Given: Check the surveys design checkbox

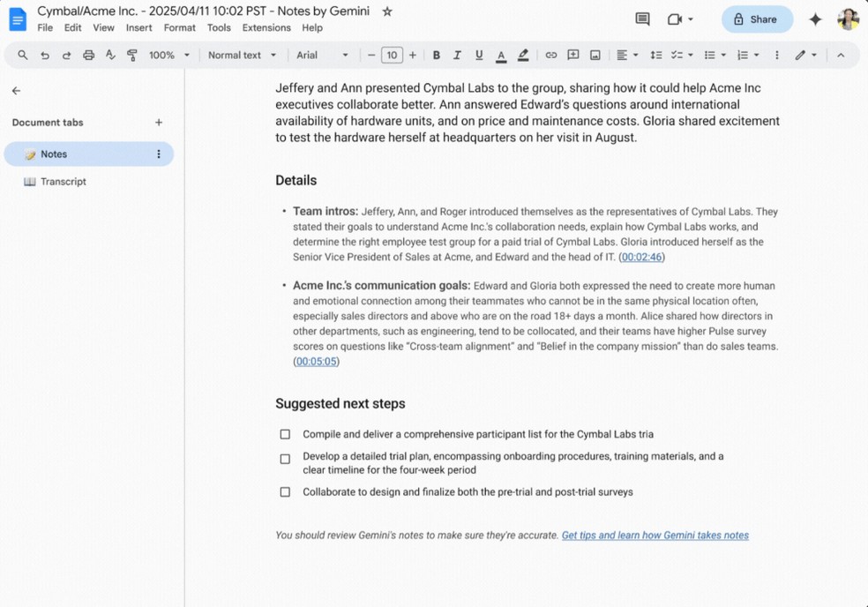Looking at the screenshot, I should [x=285, y=491].
